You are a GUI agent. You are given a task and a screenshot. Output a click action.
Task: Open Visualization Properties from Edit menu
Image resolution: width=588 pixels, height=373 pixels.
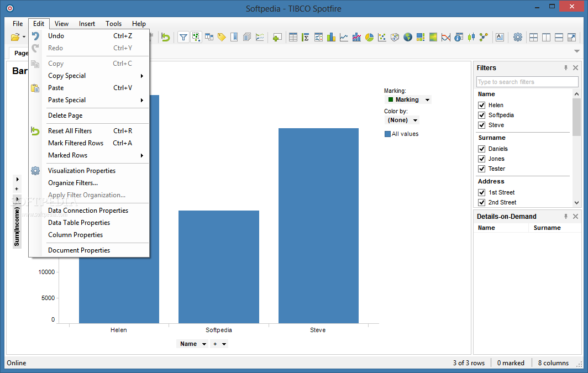90,171
